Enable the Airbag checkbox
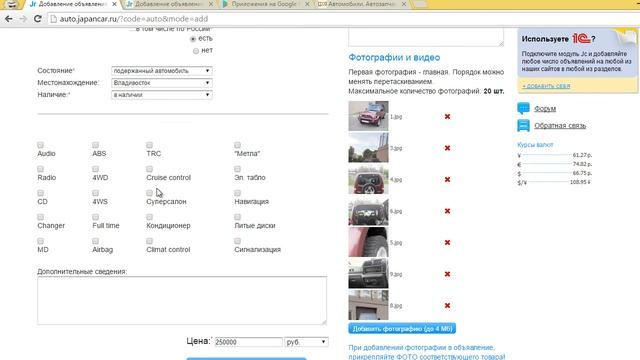 coord(96,241)
